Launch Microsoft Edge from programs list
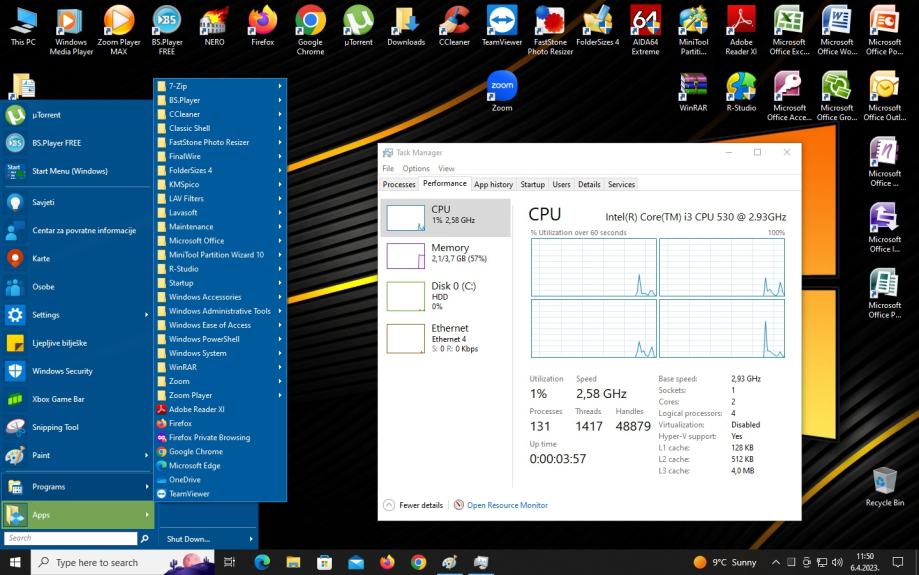This screenshot has width=919, height=575. pyautogui.click(x=220, y=465)
